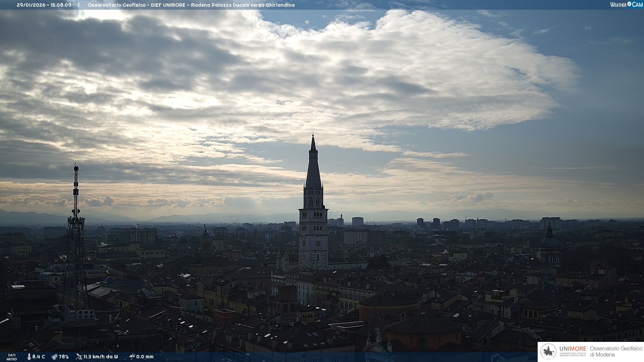The height and width of the screenshot is (362, 644).
Task: Click the UNIMORE circular seal emblem
Action: (548, 352)
